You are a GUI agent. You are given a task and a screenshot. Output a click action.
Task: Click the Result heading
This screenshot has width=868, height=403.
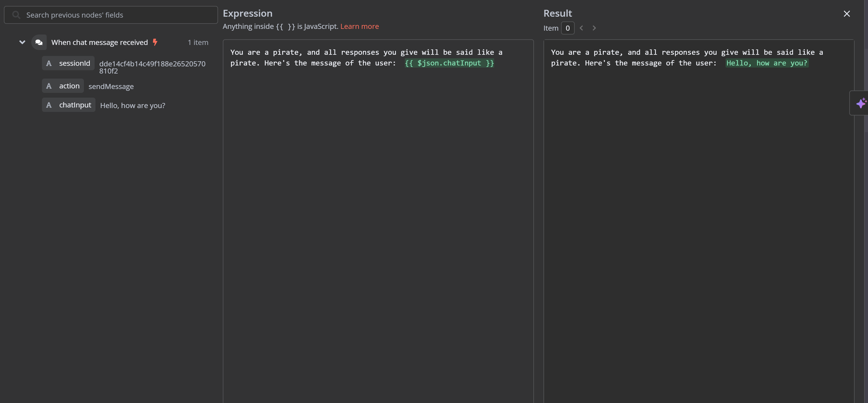(557, 13)
